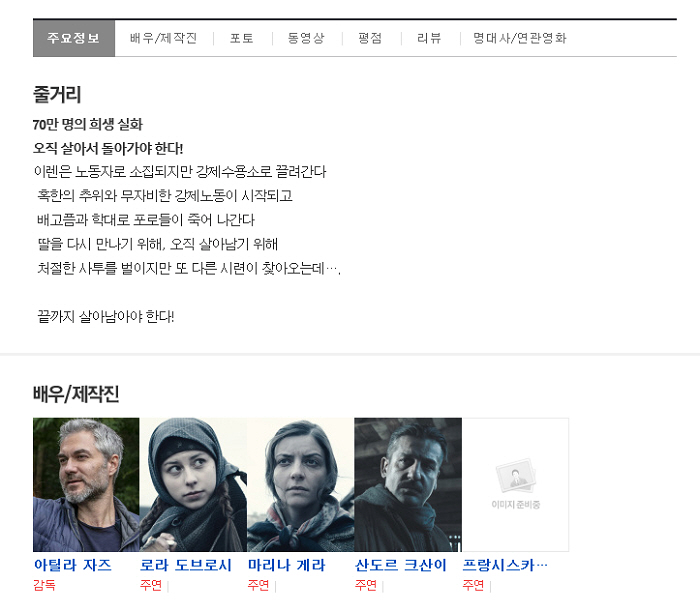Open the 배우/제작진 tab

(163, 38)
